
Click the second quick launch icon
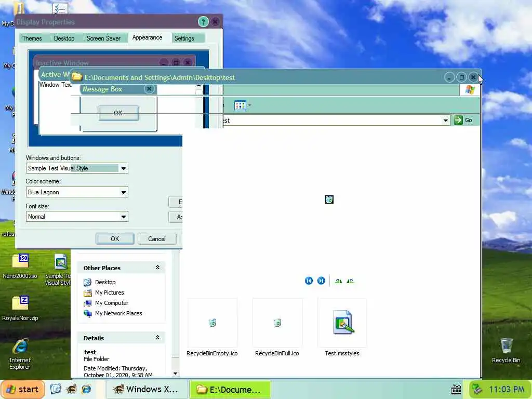point(71,389)
